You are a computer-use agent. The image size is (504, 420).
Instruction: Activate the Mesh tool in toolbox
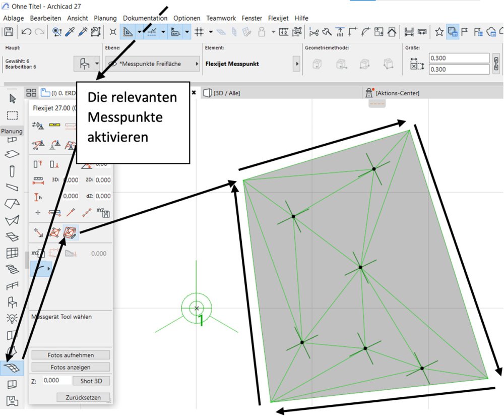[x=12, y=368]
